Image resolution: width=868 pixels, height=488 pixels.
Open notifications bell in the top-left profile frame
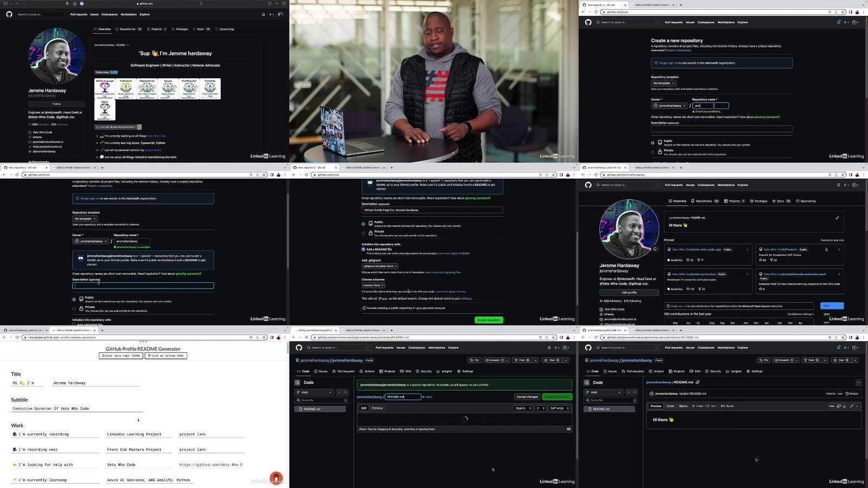point(263,14)
